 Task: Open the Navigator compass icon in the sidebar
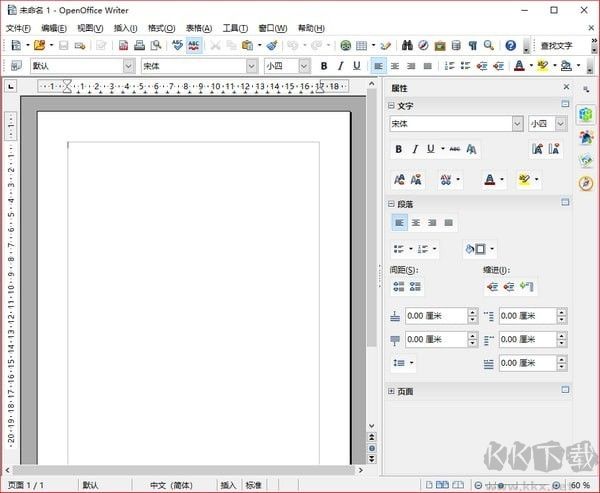pyautogui.click(x=586, y=183)
